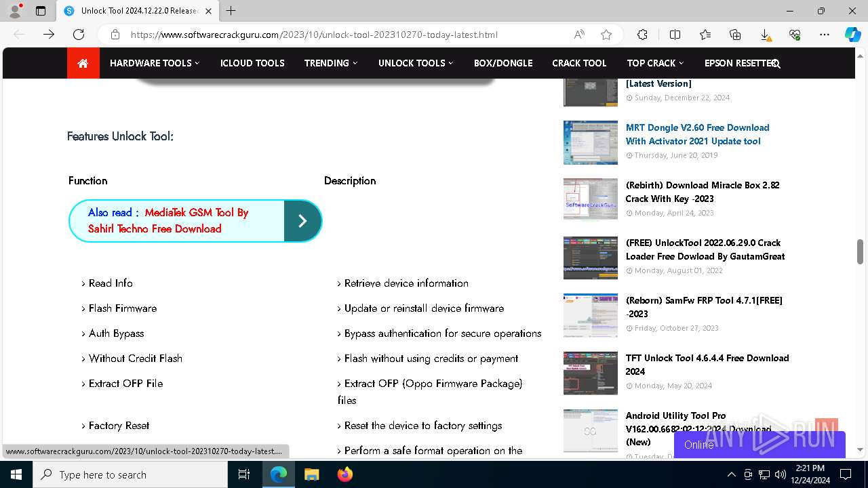This screenshot has height=488, width=868.
Task: Show hidden tray icons chevron
Action: 731,474
